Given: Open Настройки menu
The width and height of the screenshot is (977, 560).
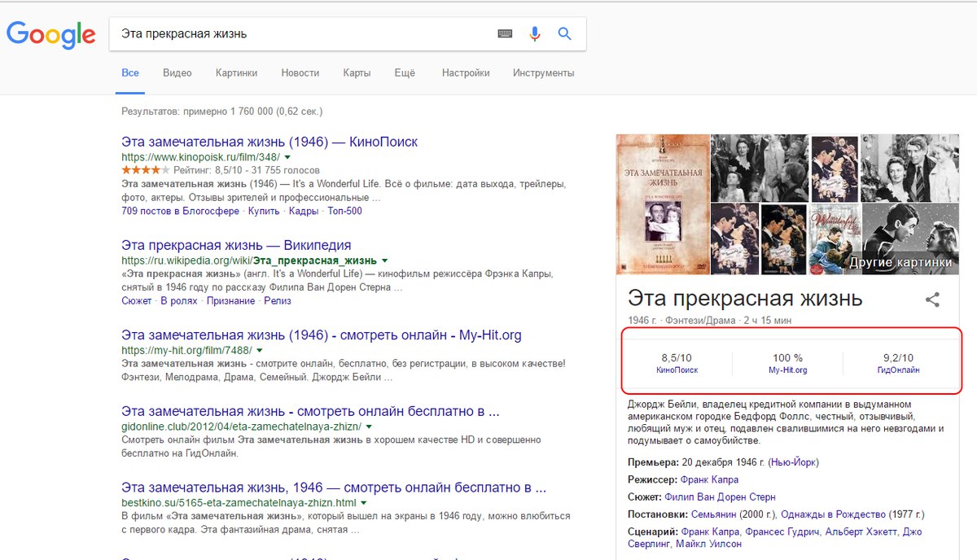Looking at the screenshot, I should pos(466,73).
